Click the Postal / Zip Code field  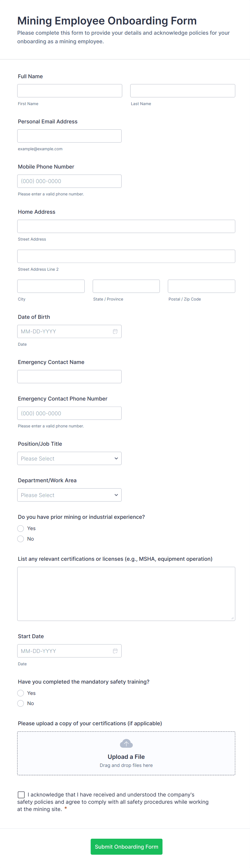click(202, 286)
